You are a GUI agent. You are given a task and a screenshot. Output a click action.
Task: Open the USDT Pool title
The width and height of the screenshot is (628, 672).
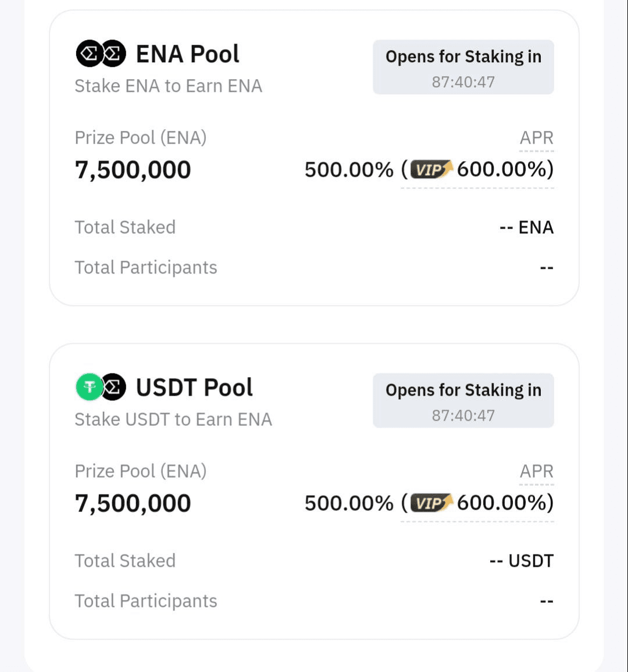194,387
